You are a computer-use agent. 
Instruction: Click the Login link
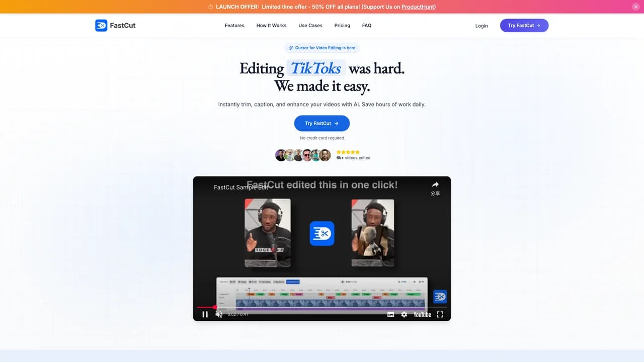click(x=481, y=26)
